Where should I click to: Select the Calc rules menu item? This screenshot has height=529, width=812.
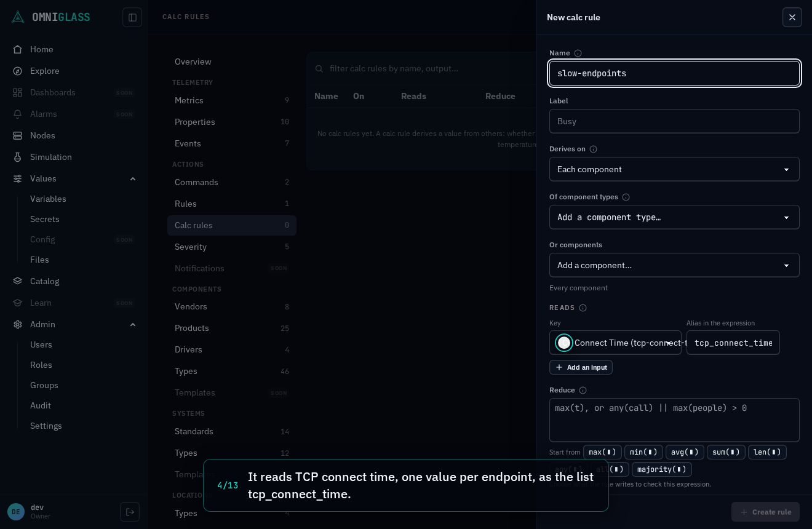tap(231, 225)
